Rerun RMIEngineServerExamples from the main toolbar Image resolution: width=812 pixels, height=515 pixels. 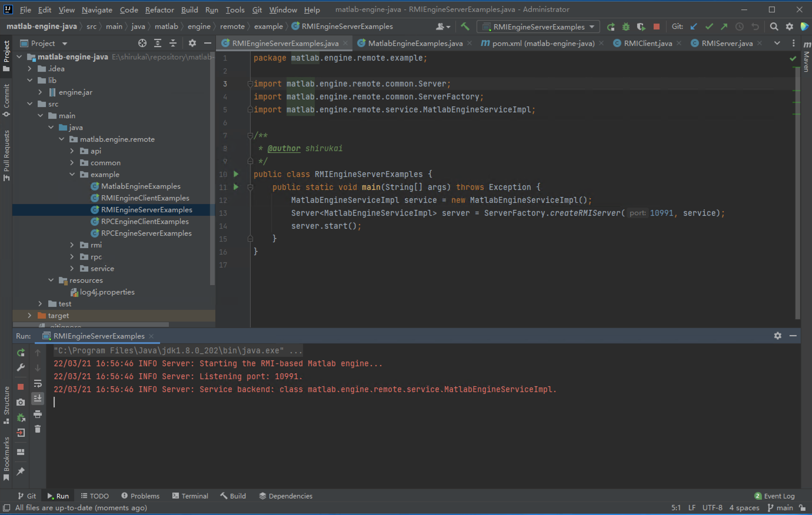[x=611, y=26]
